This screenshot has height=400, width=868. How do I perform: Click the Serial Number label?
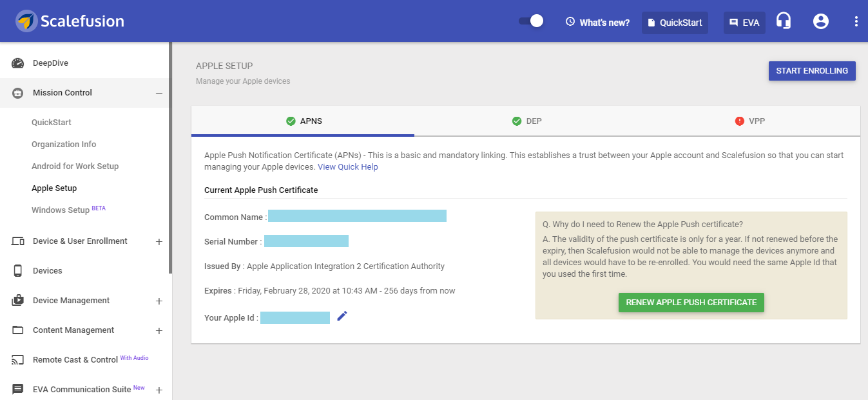[233, 242]
